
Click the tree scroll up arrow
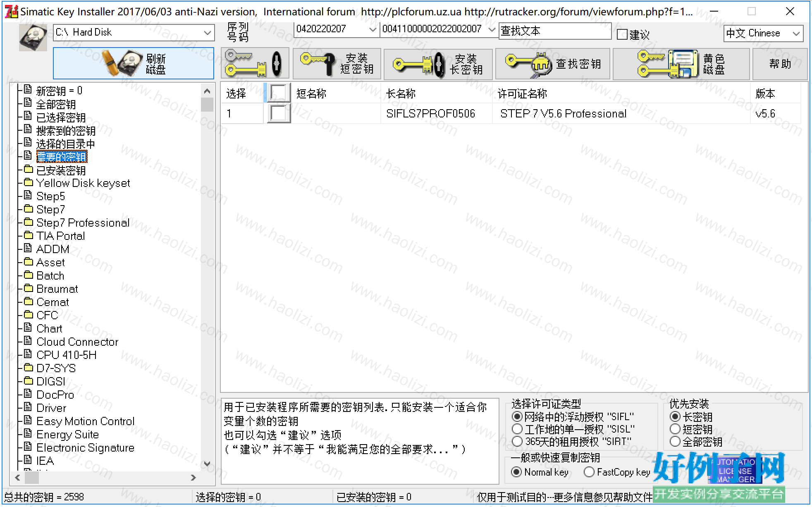pos(207,91)
